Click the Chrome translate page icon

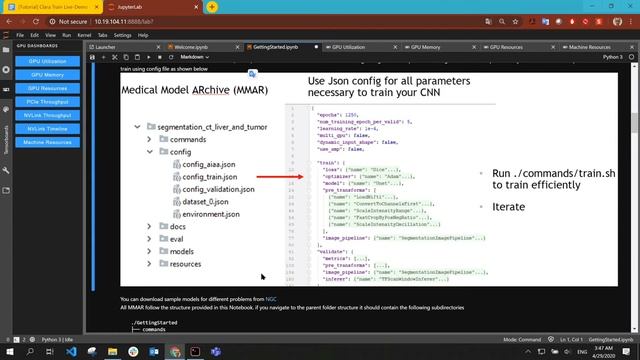(x=488, y=22)
